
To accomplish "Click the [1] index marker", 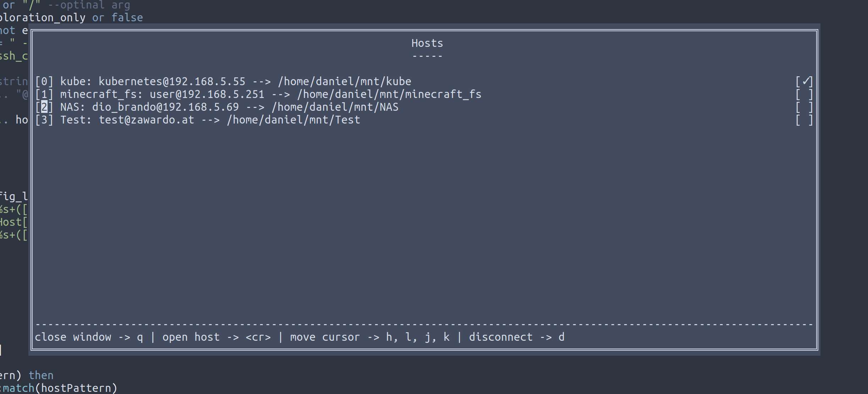I will tap(44, 94).
